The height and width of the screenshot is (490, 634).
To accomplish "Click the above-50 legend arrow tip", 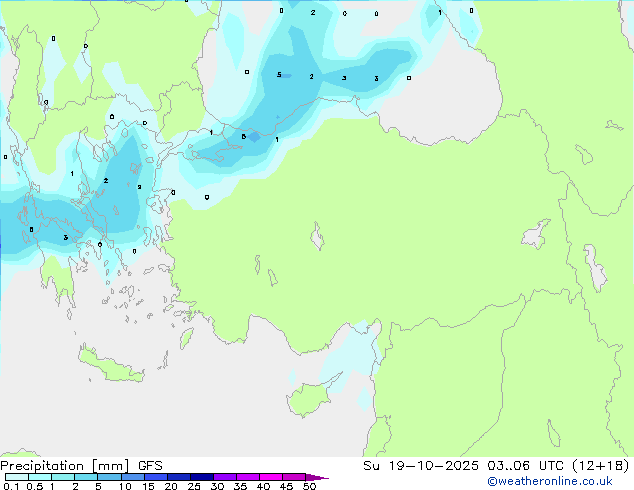I will click(317, 477).
